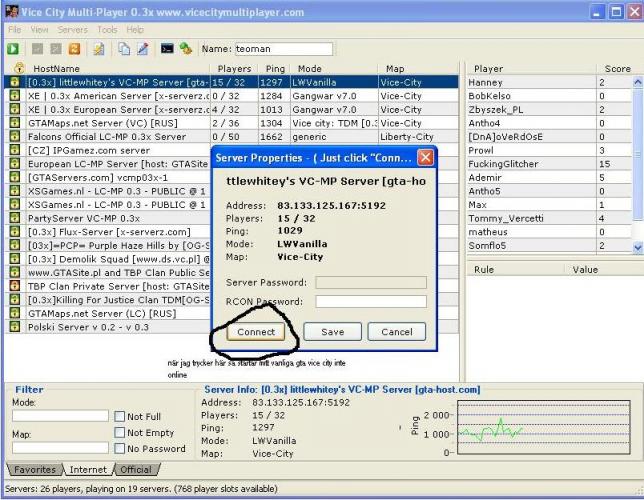Open the Help menu
Viewport: 644px width, 500px height.
coord(135,30)
